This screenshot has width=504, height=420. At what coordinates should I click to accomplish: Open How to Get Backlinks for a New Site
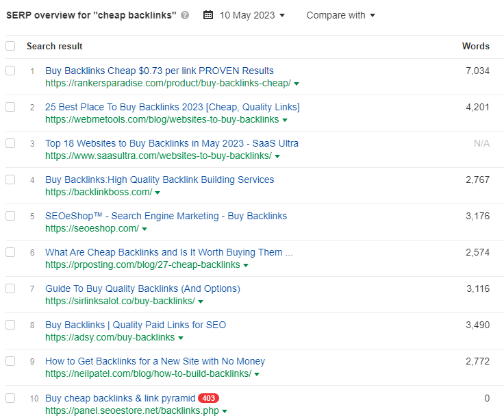(x=155, y=361)
